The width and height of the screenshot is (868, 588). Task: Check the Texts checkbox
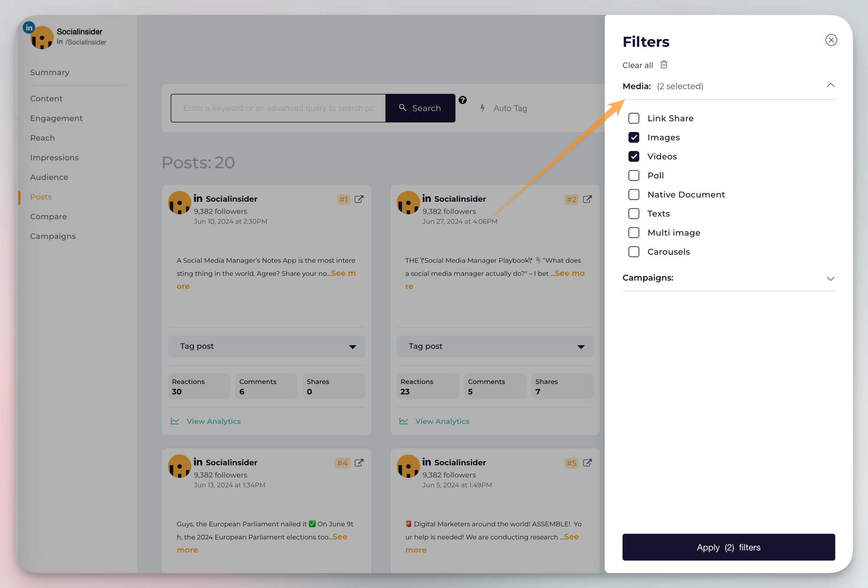tap(634, 214)
